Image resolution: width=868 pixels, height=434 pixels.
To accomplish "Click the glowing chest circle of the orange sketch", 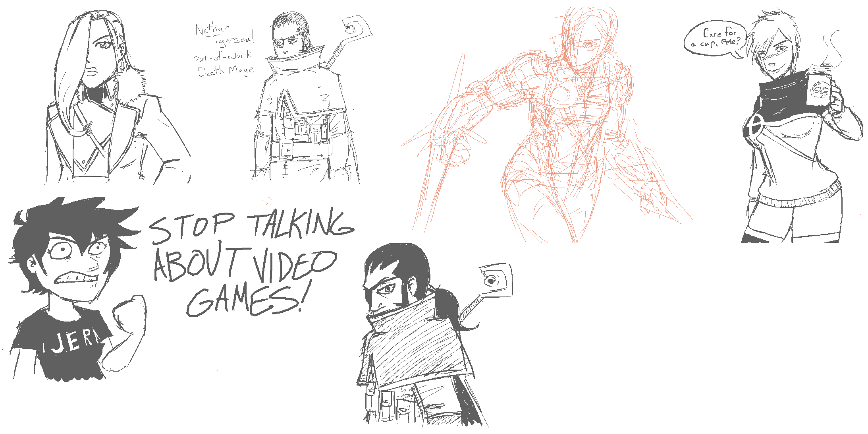I will pos(560,94).
